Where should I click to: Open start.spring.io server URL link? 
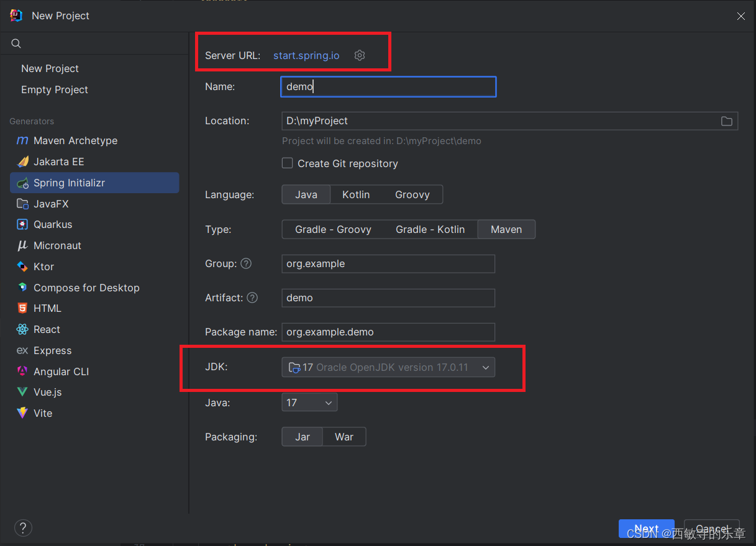[x=306, y=55]
